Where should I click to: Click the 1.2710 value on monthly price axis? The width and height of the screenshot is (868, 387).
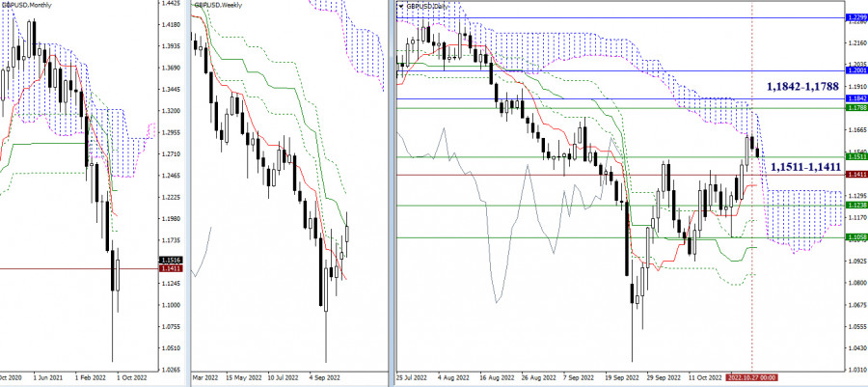170,153
